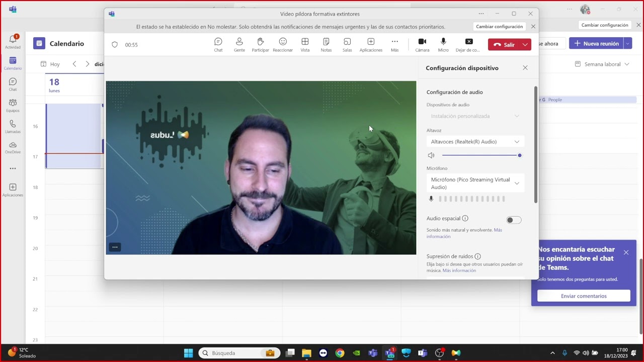Open Salas breakout rooms
Screen dimensions: 644x362
click(347, 45)
